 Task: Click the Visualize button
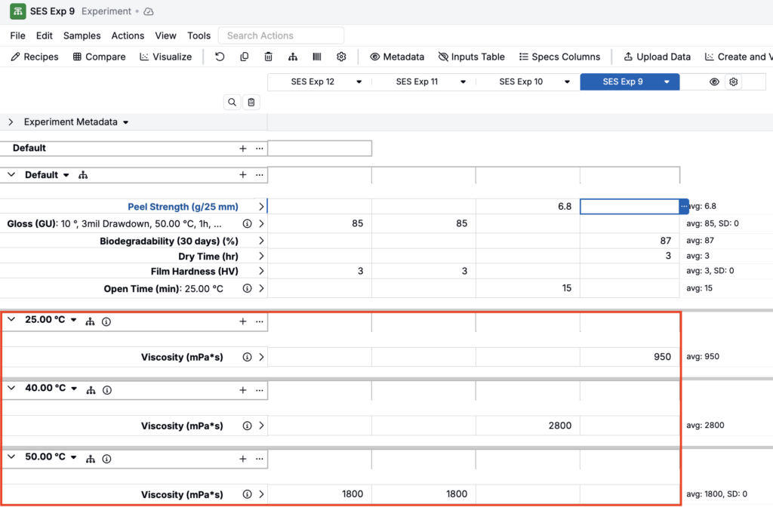click(165, 57)
